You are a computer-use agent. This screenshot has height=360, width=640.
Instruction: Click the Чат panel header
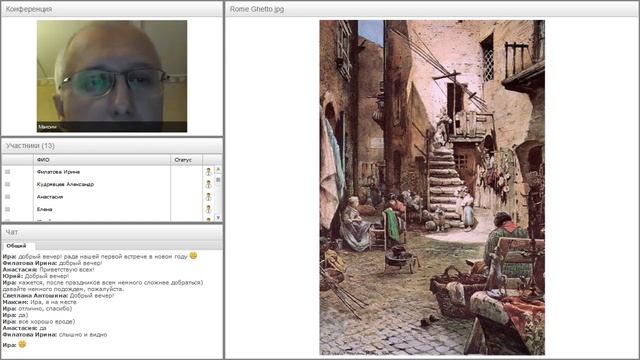[112, 232]
